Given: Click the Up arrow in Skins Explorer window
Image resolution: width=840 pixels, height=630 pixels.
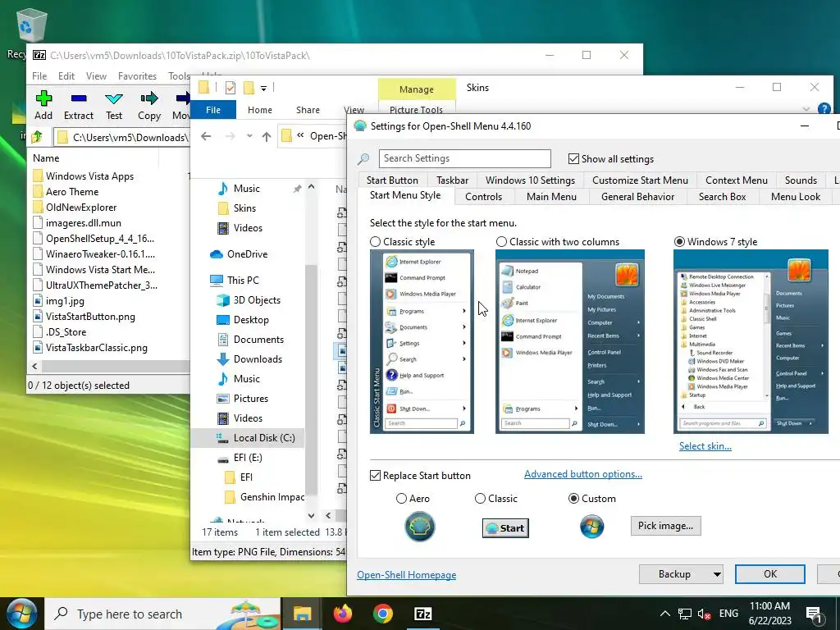Looking at the screenshot, I should pyautogui.click(x=267, y=137).
